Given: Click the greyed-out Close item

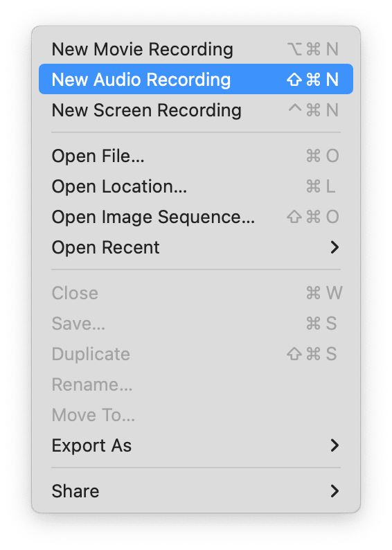Looking at the screenshot, I should [x=195, y=293].
